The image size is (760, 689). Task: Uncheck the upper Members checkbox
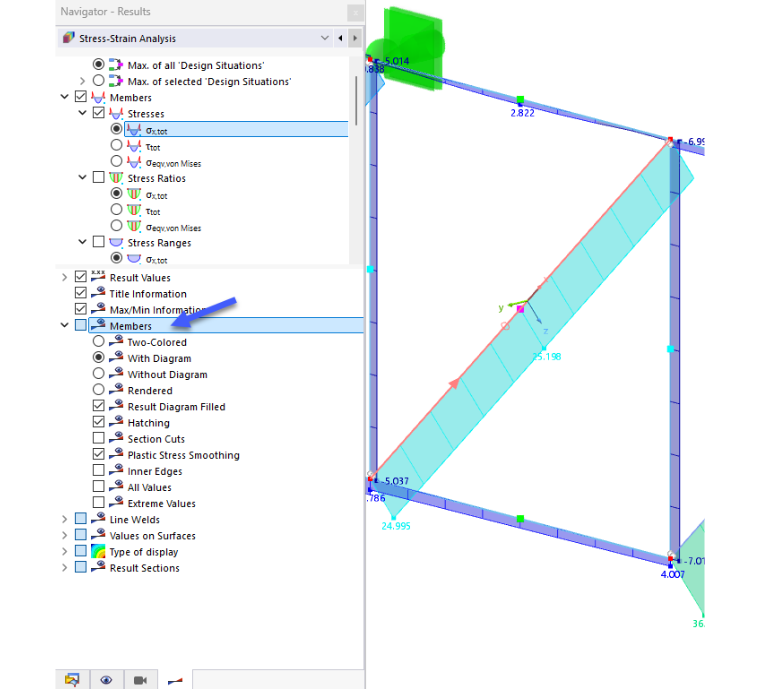pos(81,97)
